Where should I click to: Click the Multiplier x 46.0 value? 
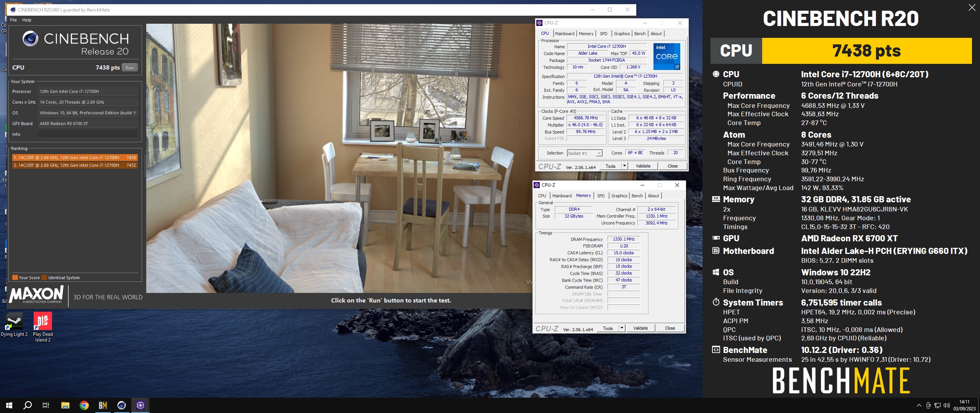[x=586, y=125]
